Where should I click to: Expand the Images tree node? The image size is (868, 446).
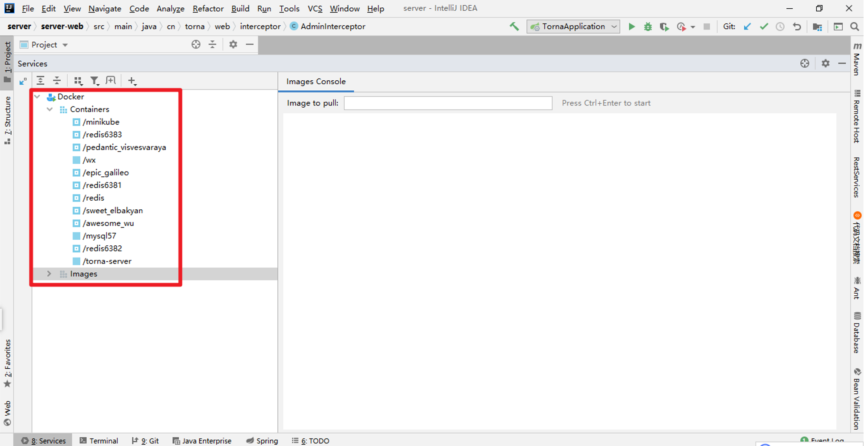[x=49, y=274]
